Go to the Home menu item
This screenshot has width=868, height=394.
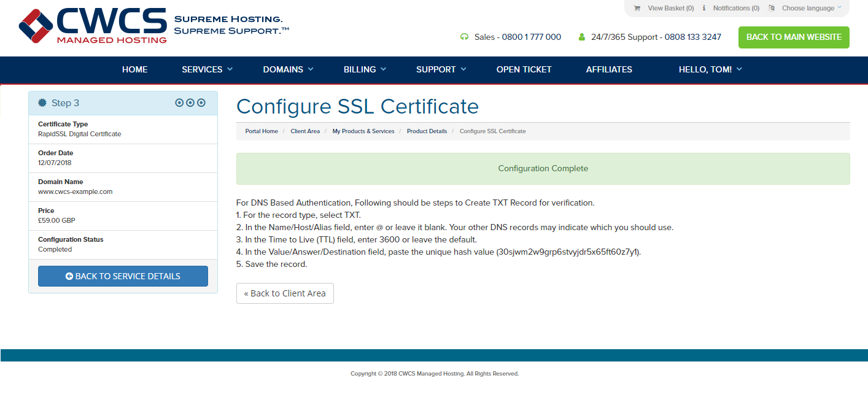135,69
